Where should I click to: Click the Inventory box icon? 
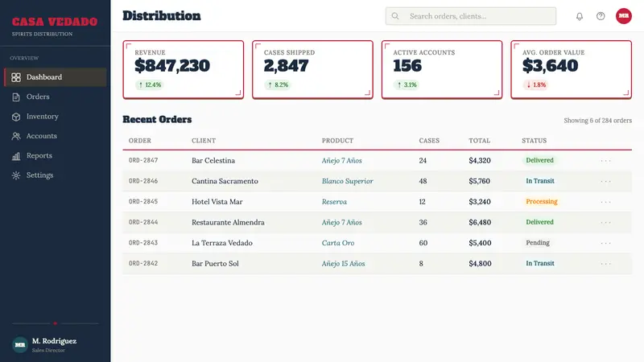16,117
